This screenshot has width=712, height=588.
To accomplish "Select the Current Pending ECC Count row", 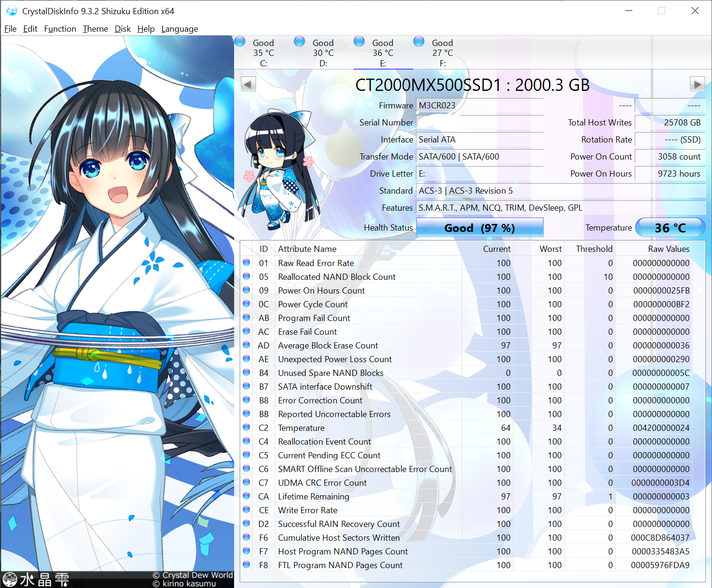I will [x=467, y=455].
